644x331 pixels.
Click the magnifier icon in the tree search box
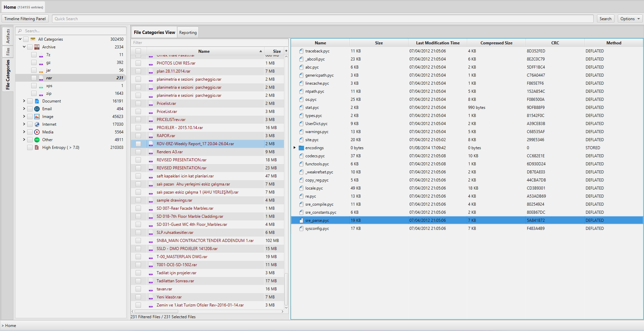click(20, 31)
